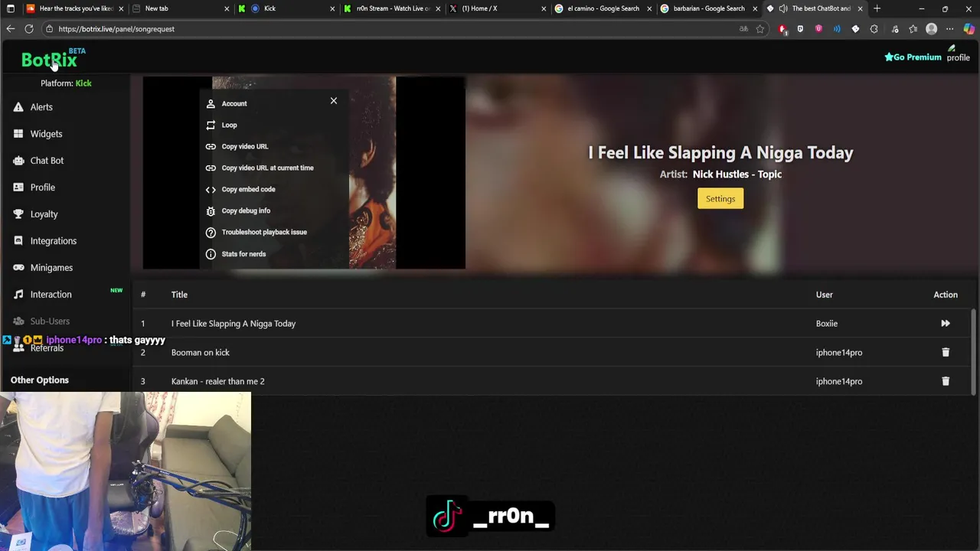The image size is (980, 551).
Task: Open the Copilot icon in the toolbar
Action: coord(969,29)
